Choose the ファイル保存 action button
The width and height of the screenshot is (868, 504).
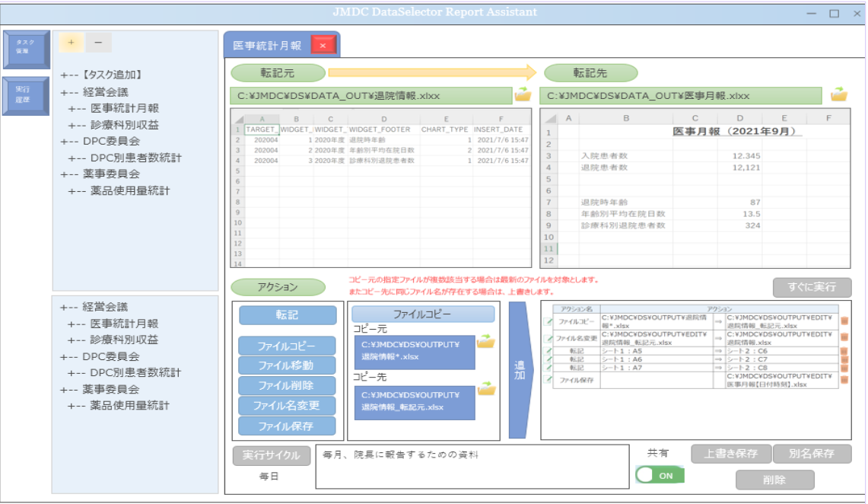(x=287, y=426)
